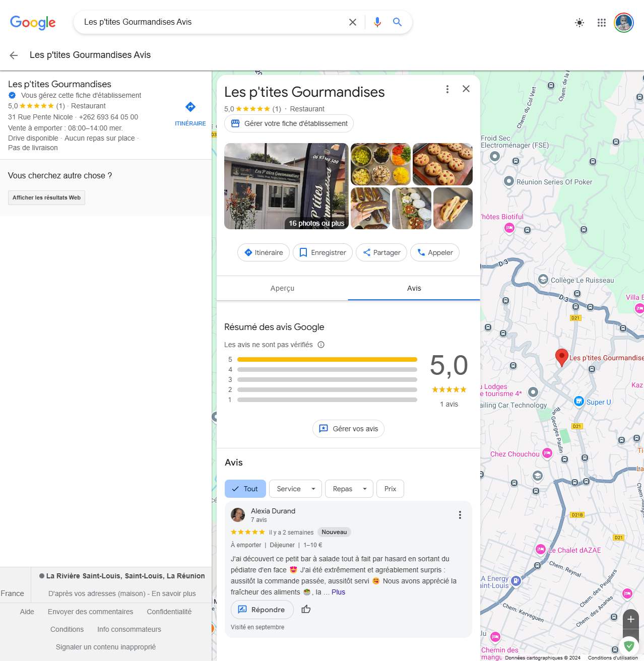Screen dimensions: 644x661
Task: Expand the review with the Plus link
Action: click(x=338, y=592)
